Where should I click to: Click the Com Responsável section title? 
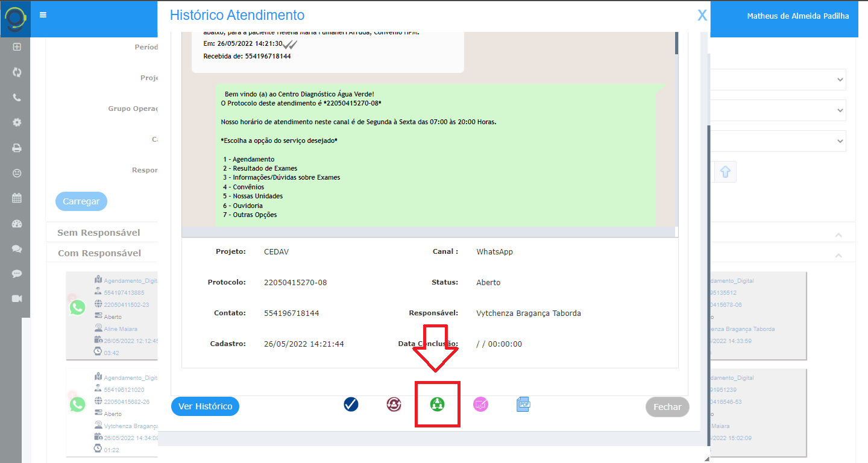[x=99, y=253]
